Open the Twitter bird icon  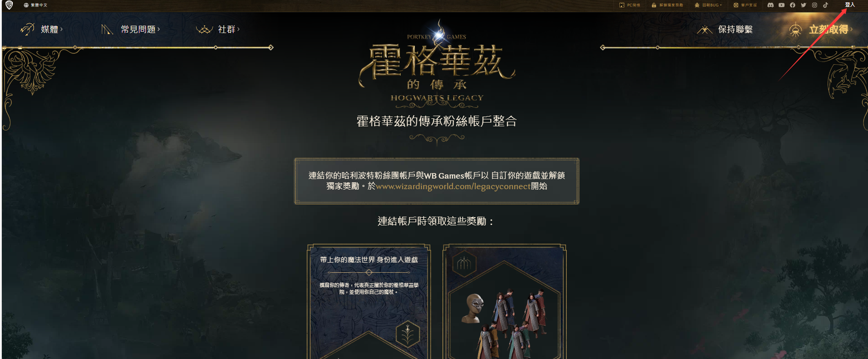point(803,5)
